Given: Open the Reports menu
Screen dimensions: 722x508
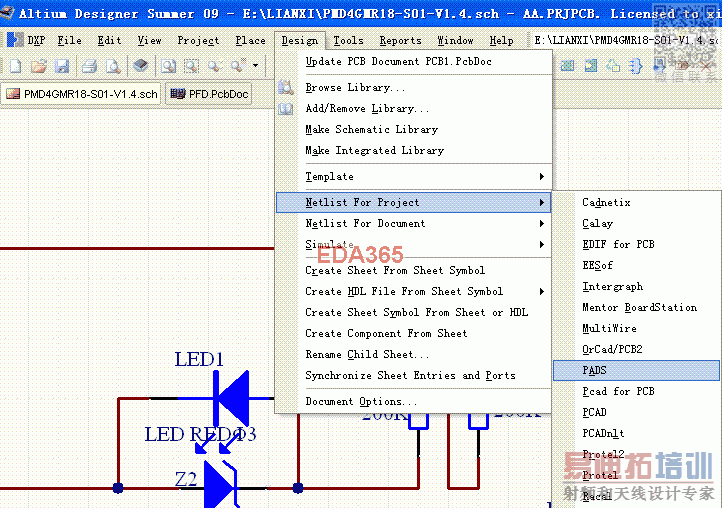Looking at the screenshot, I should coord(400,41).
